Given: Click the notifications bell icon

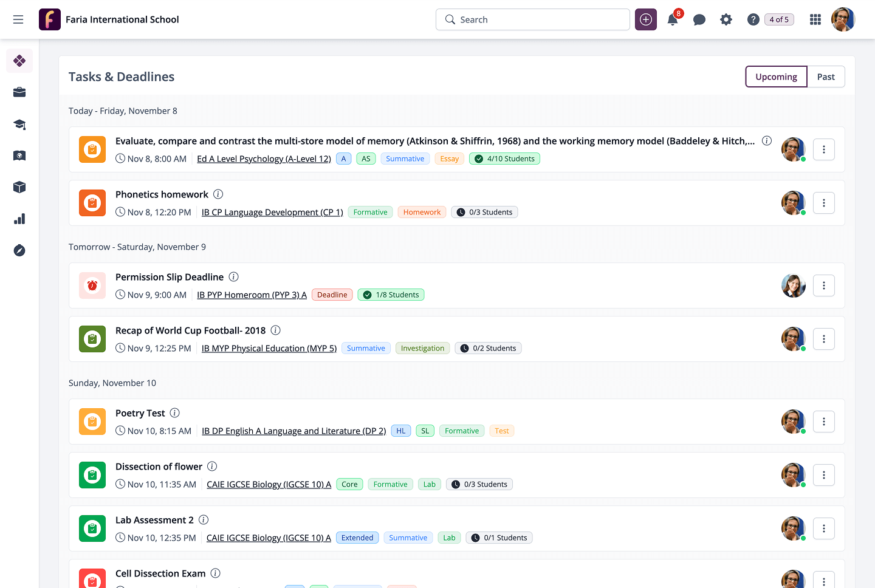Looking at the screenshot, I should 673,20.
